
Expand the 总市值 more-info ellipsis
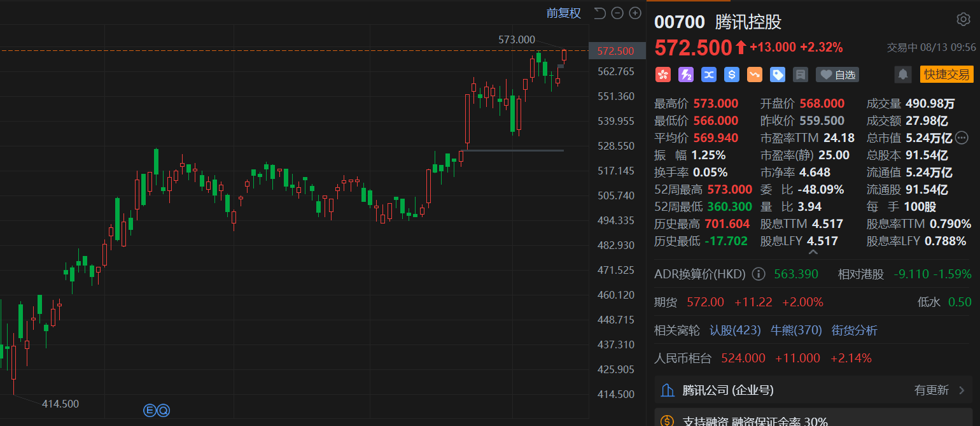click(x=962, y=138)
